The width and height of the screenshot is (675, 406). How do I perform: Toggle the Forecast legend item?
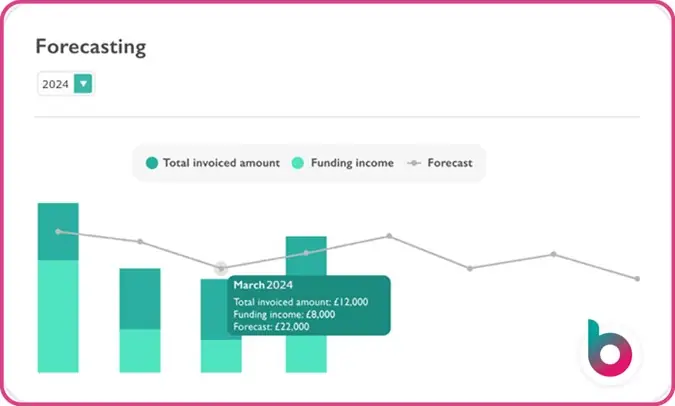[440, 162]
